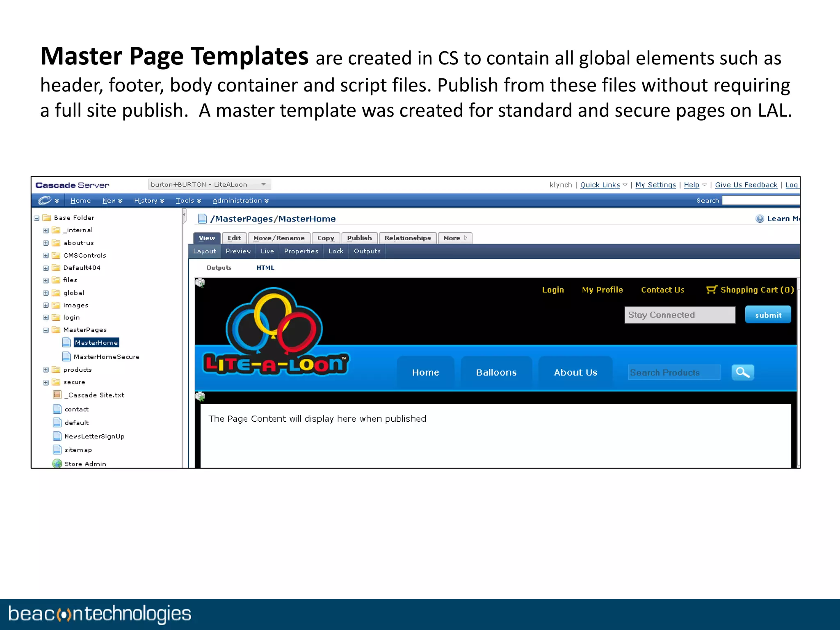Viewport: 840px width, 630px height.
Task: Expand the about-us folder
Action: click(46, 243)
